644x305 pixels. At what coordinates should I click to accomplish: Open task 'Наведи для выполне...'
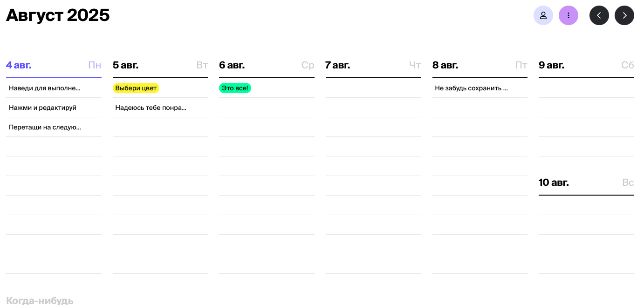[45, 88]
